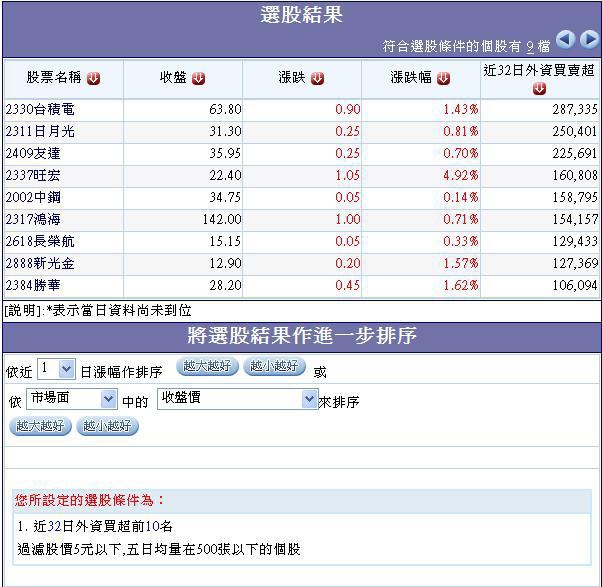The image size is (602, 587).
Task: Click closing price 12.90
Action: coord(225,263)
